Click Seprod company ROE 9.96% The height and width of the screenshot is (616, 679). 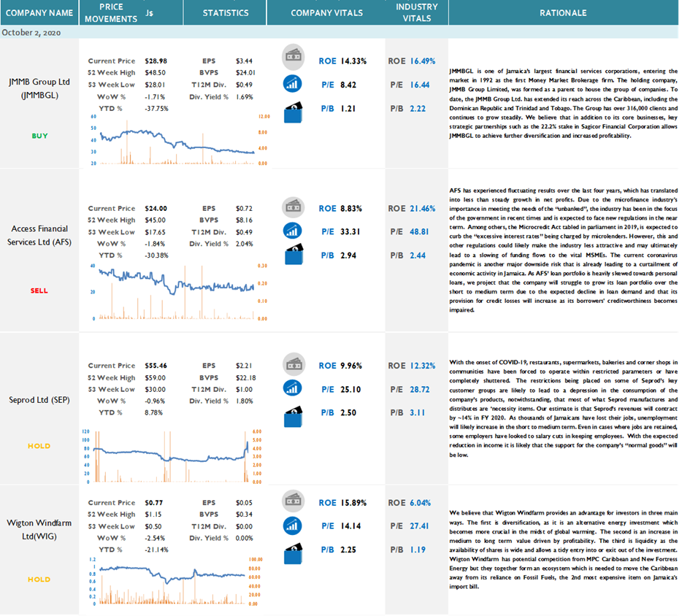tap(351, 366)
